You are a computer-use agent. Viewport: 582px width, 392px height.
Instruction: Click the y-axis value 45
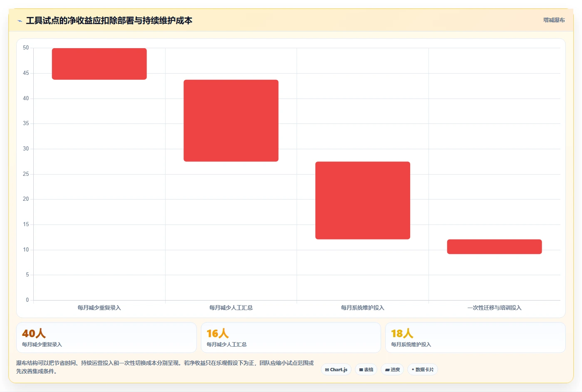[26, 73]
